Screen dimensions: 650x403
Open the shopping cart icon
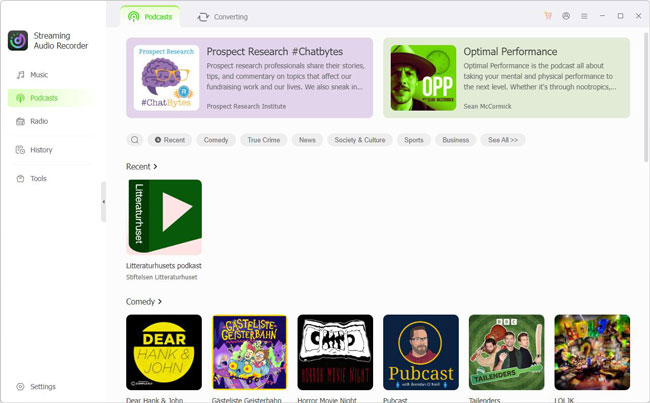(x=548, y=16)
